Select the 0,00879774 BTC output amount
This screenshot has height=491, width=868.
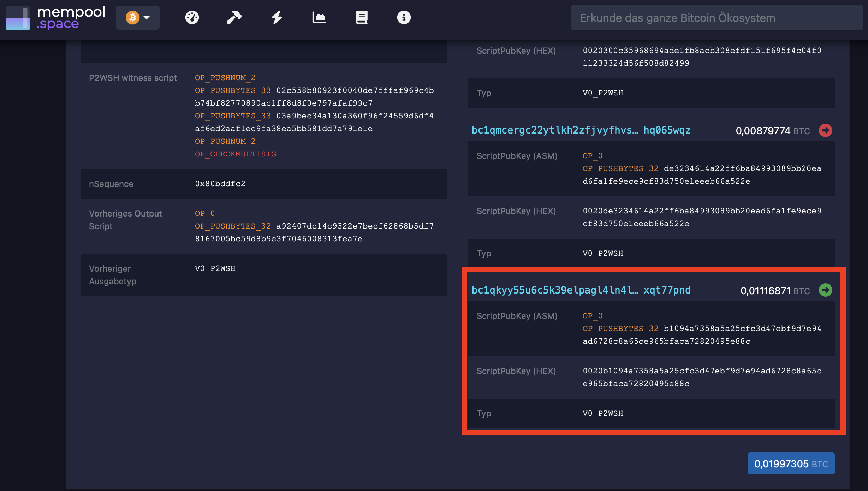[x=773, y=131]
